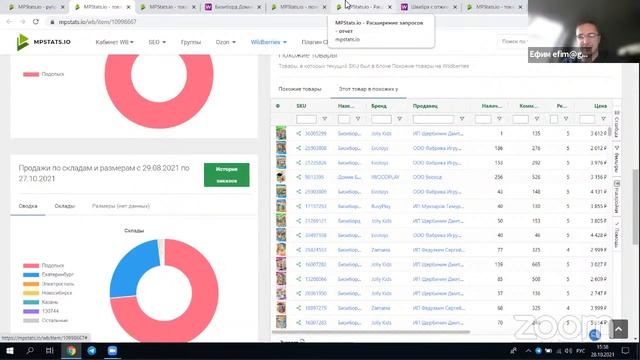
Task: Open the notification center icon in the tray
Action: (x=625, y=351)
